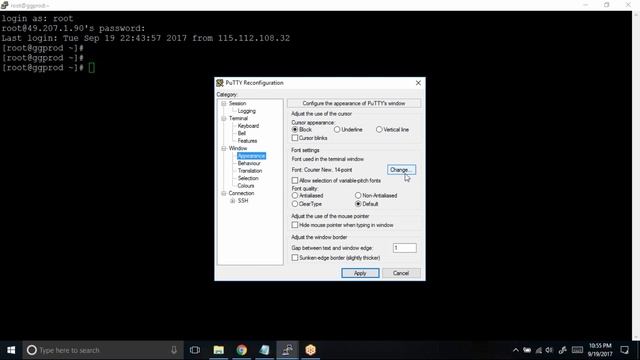Open the touch keyboard tray icon
The height and width of the screenshot is (360, 640).
577,350
